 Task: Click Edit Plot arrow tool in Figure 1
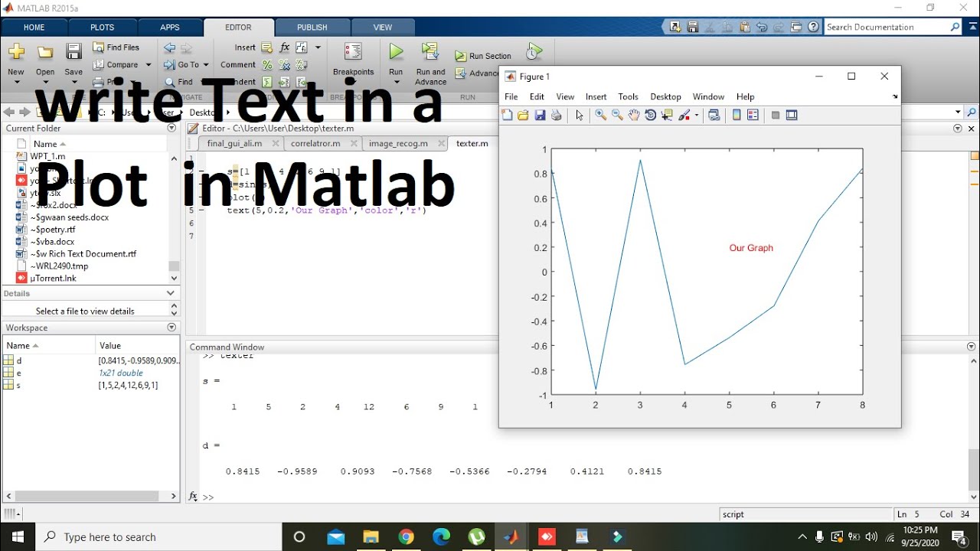click(x=580, y=115)
